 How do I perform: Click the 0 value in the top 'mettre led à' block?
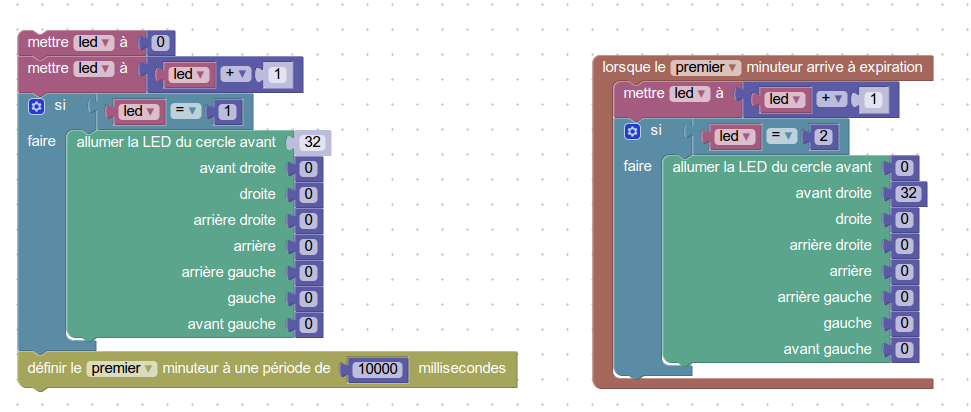(159, 42)
